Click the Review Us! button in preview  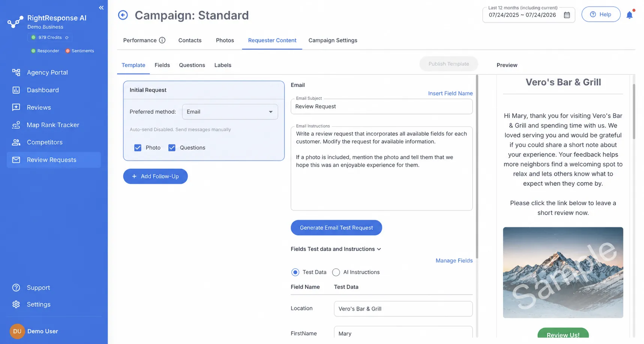pos(563,333)
